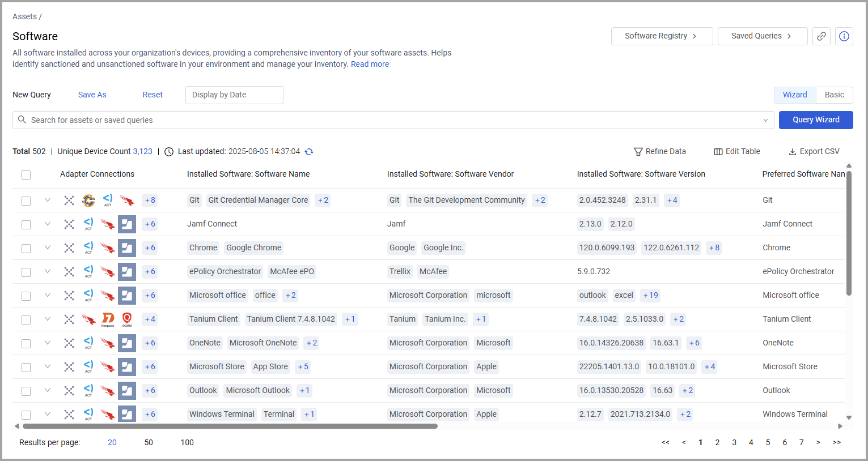Show 50 results per page
The image size is (868, 461).
click(149, 442)
